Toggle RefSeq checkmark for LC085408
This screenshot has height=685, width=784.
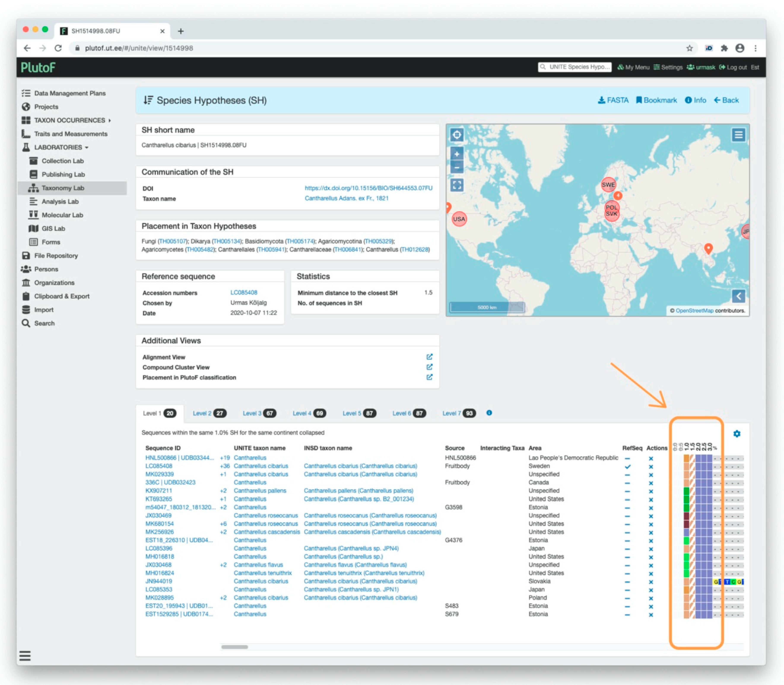tap(627, 466)
